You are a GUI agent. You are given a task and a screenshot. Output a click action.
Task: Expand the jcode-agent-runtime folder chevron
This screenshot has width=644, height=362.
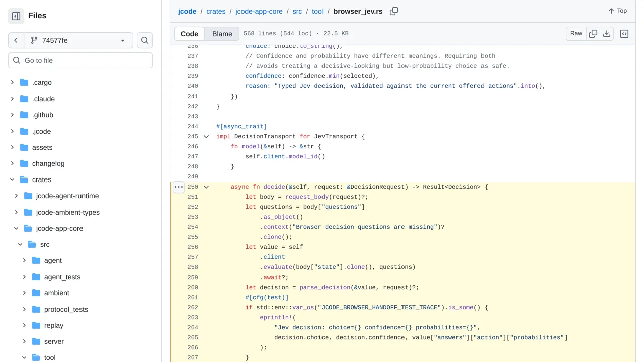[16, 196]
